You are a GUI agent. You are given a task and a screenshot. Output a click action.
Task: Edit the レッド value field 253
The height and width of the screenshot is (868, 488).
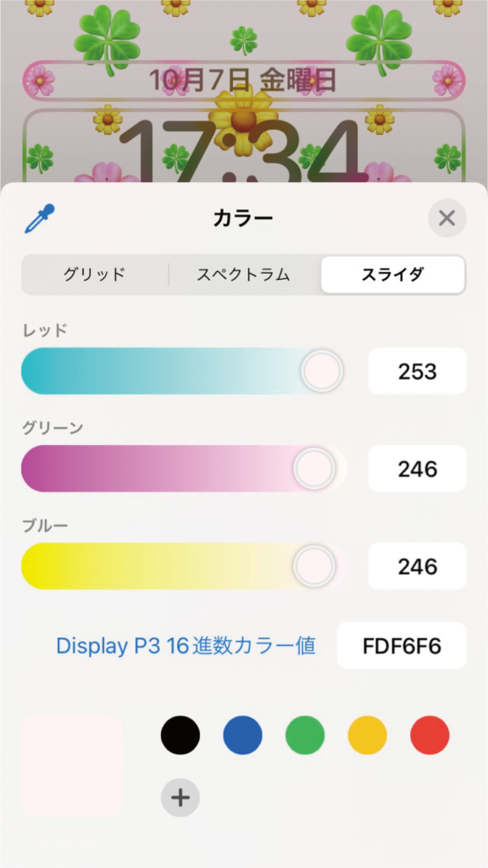[x=418, y=371]
